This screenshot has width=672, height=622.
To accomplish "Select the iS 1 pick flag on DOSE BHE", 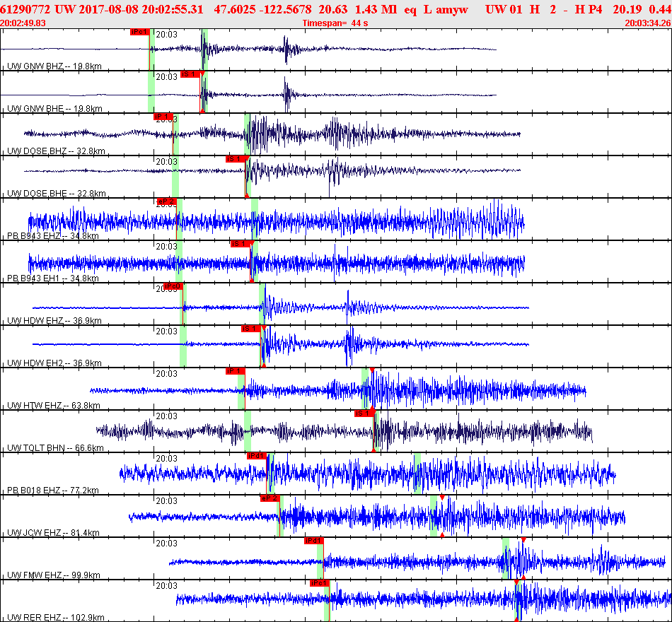I will 236,159.
